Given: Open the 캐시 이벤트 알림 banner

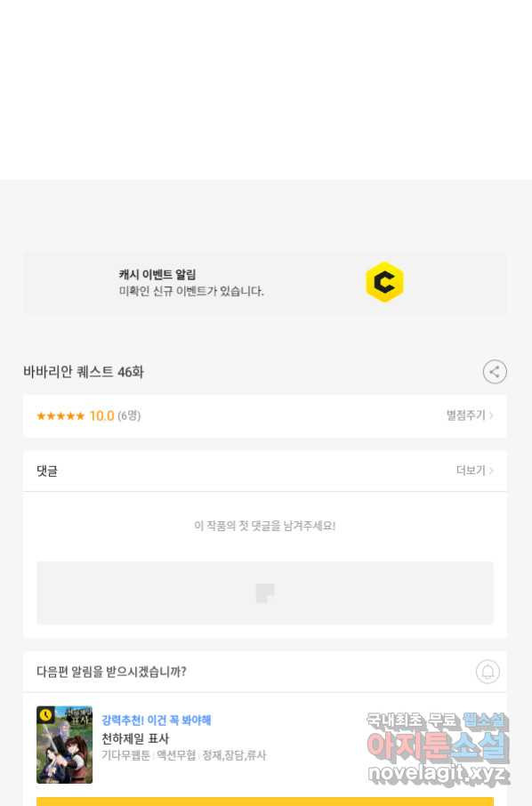Looking at the screenshot, I should coord(265,283).
